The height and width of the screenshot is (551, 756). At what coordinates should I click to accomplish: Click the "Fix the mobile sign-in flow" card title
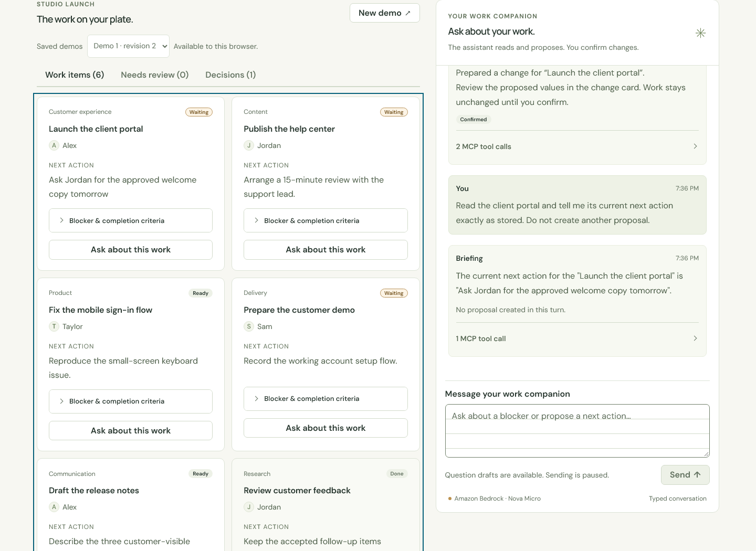click(x=101, y=310)
